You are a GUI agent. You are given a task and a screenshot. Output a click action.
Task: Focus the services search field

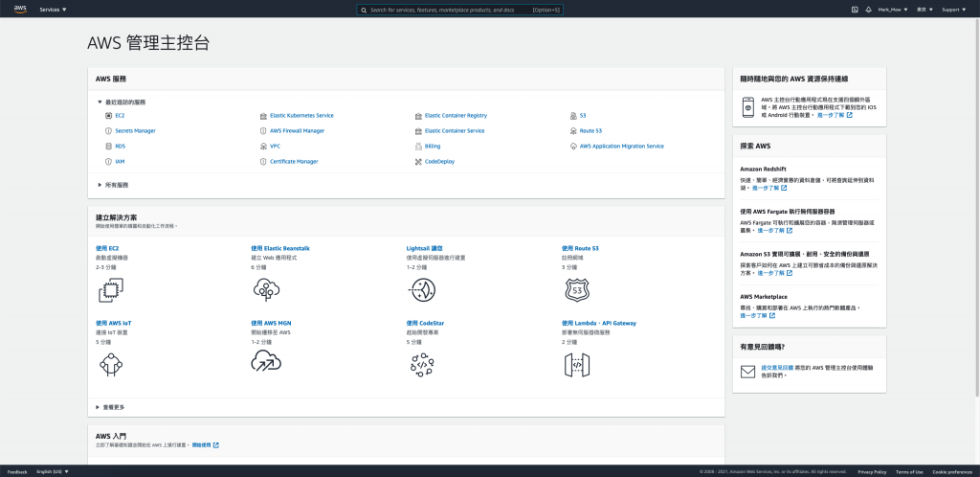click(x=459, y=10)
